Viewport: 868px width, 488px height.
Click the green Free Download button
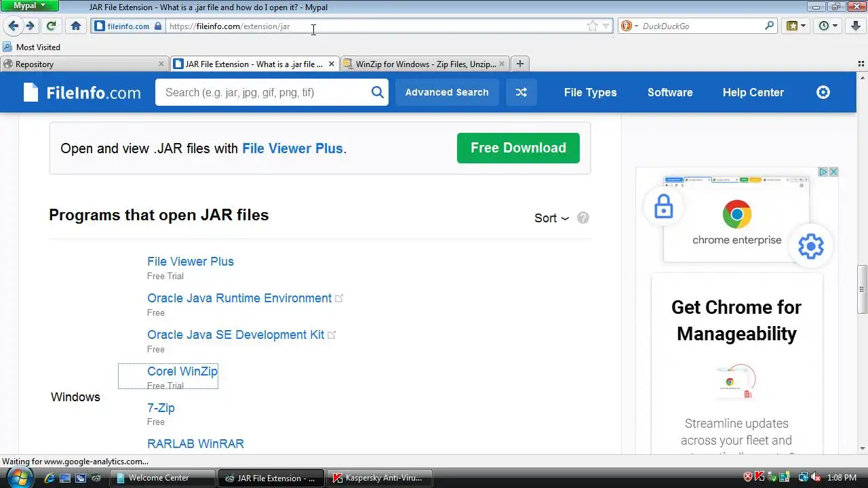coord(518,148)
